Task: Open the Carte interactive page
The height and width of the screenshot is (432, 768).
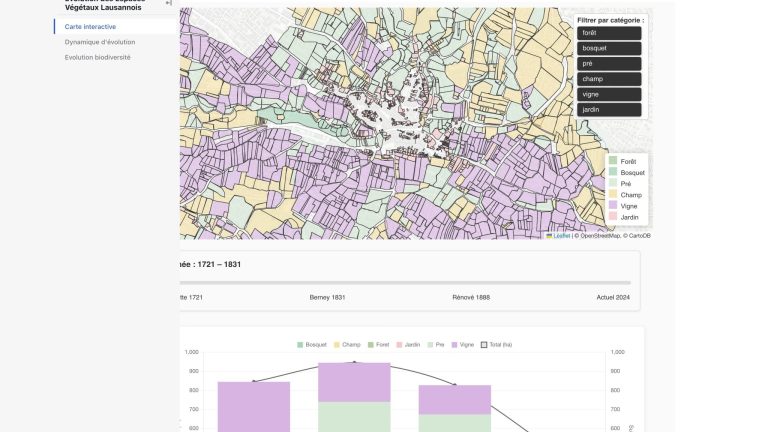Action: coord(90,27)
